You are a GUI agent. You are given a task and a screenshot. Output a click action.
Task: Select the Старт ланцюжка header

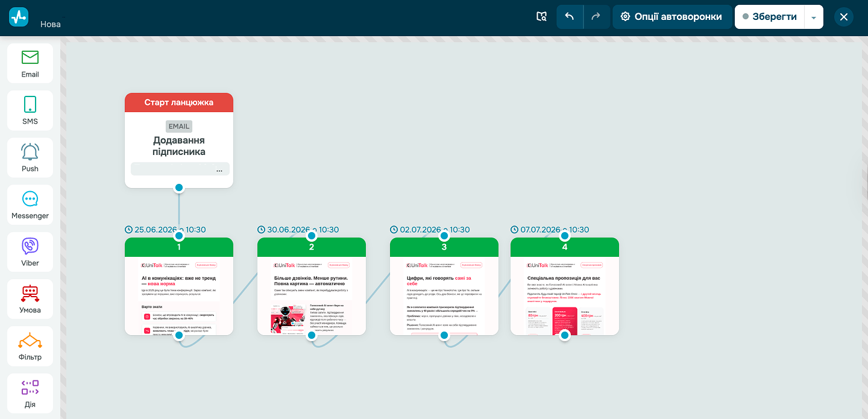click(x=179, y=102)
